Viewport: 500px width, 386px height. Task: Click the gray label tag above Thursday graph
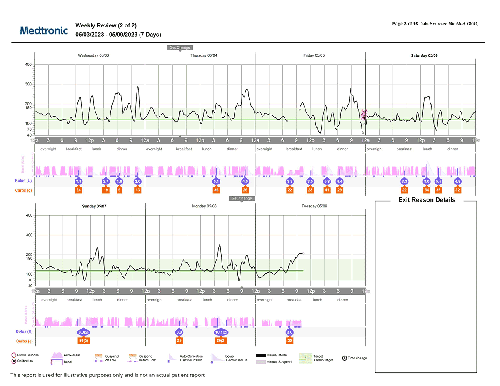(180, 48)
